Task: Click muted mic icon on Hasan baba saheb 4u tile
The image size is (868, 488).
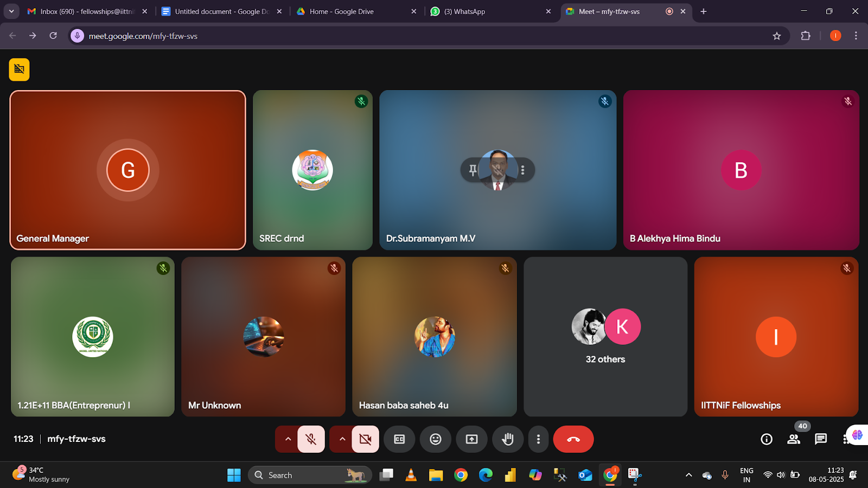Action: tap(505, 268)
